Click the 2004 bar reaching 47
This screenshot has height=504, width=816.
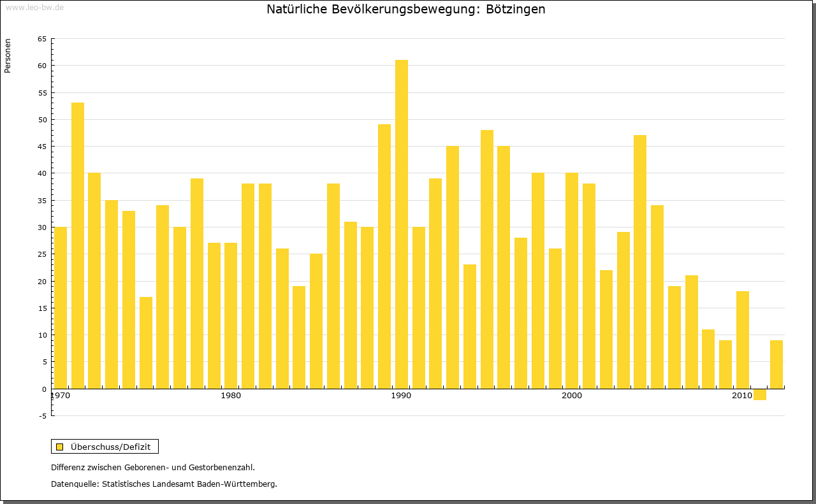tap(639, 262)
